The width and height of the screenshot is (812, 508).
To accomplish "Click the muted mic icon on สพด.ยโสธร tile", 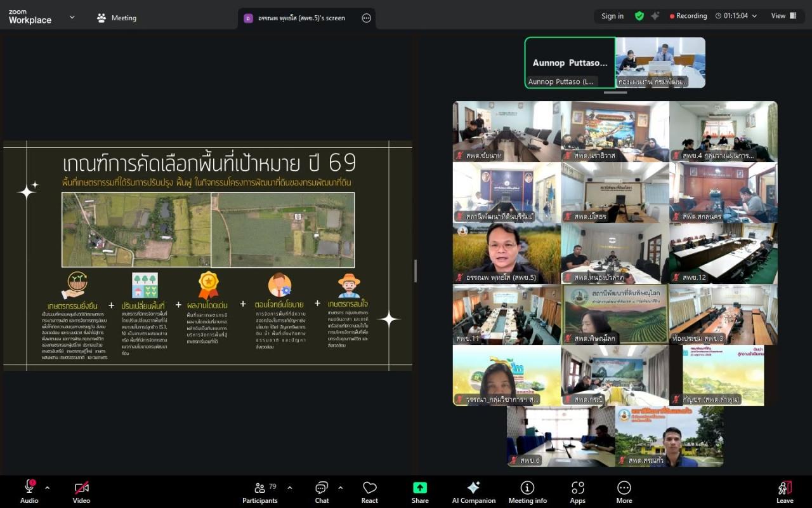I will [568, 217].
